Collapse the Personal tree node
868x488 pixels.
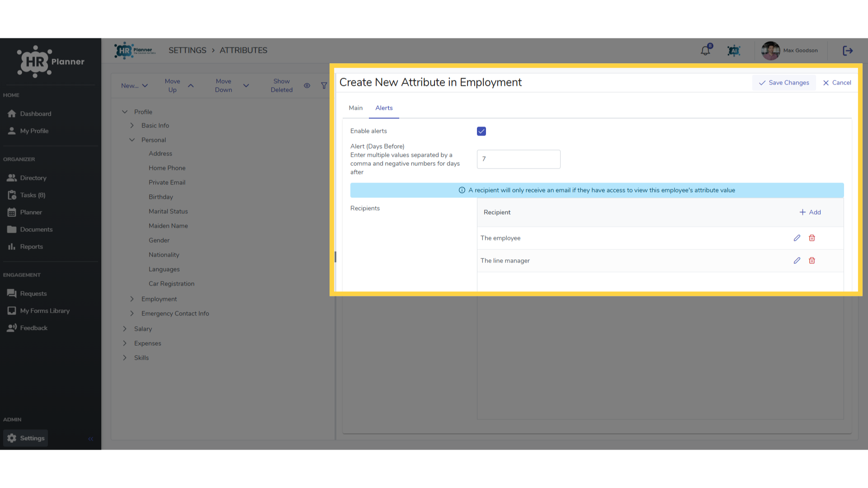pyautogui.click(x=132, y=140)
